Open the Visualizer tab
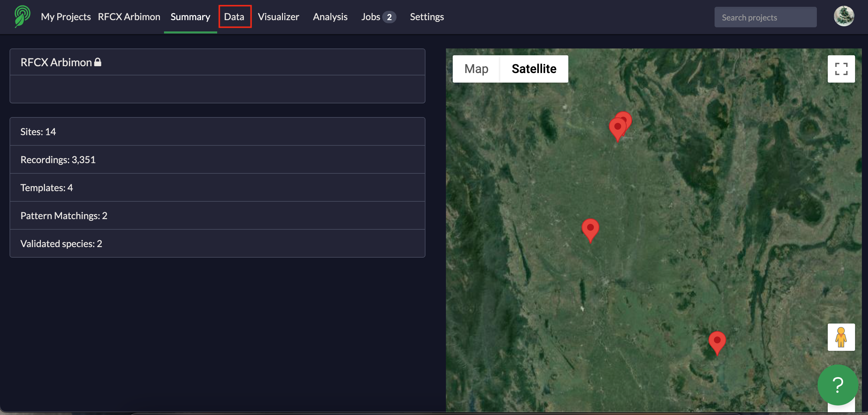 tap(278, 17)
